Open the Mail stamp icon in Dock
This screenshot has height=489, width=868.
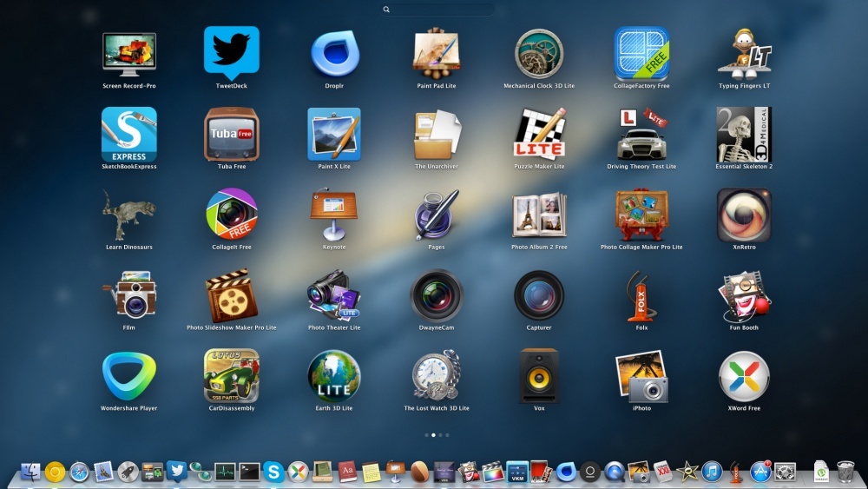pyautogui.click(x=103, y=472)
